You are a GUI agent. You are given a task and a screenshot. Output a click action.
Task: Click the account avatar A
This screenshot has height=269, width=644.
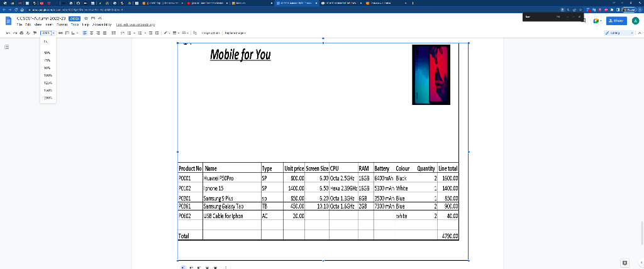pyautogui.click(x=636, y=21)
